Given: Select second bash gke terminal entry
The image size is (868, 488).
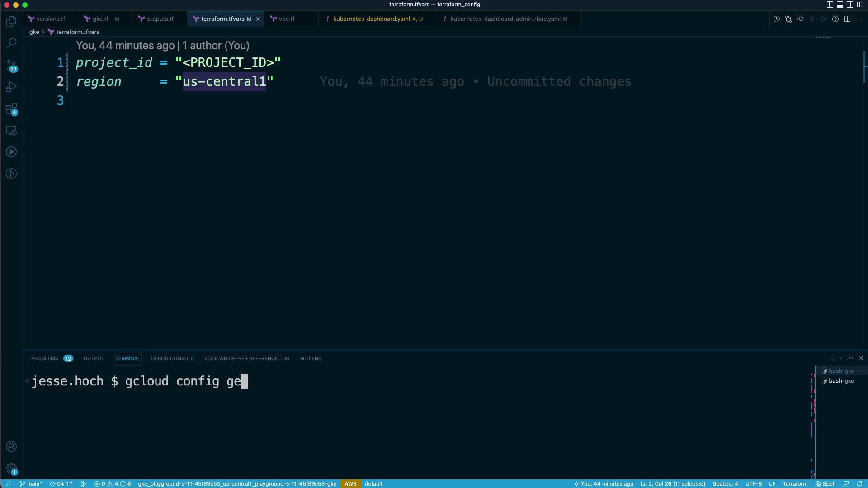Looking at the screenshot, I should (x=840, y=381).
